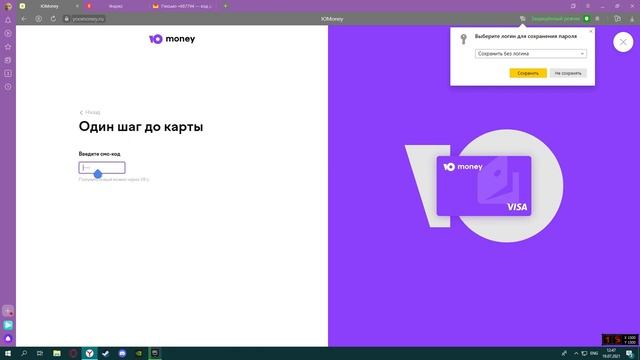Open the browser hamburger menu in title bar

(588, 6)
